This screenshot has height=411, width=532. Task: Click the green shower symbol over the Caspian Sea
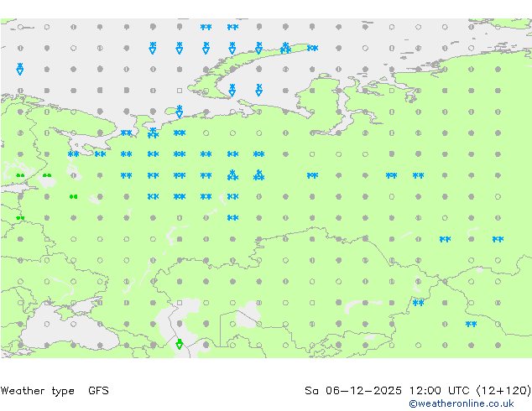[180, 344]
